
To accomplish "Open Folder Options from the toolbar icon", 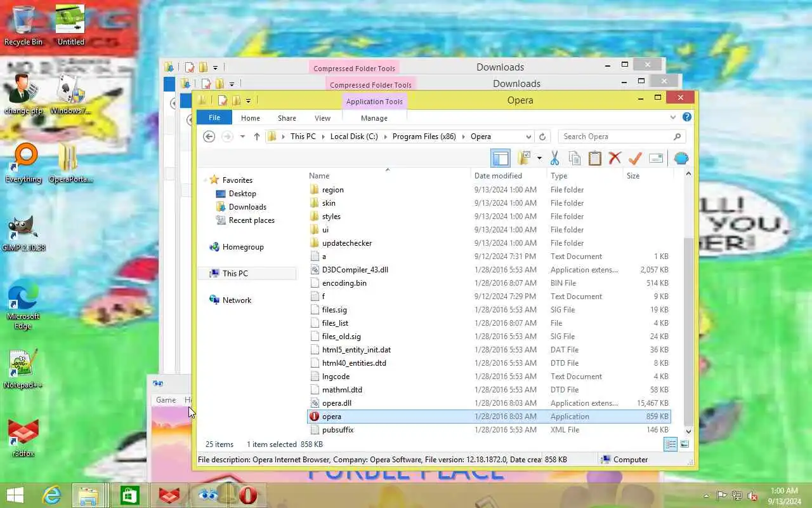I will click(524, 158).
